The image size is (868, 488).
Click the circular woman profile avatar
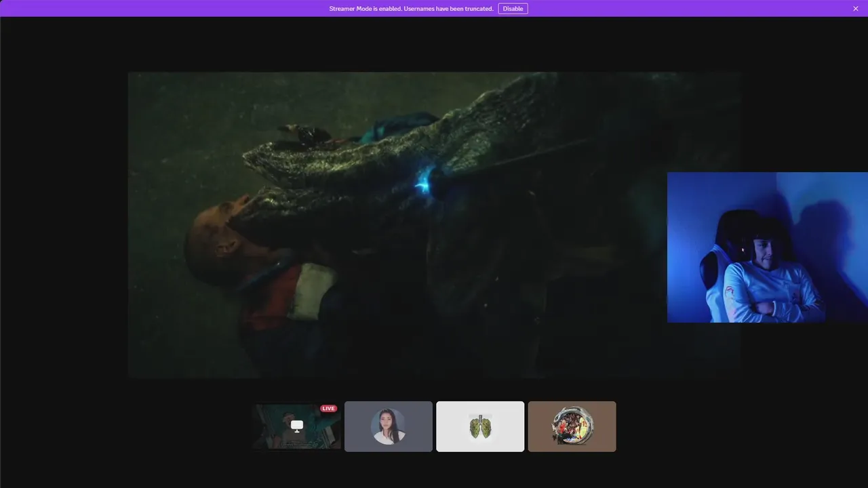pyautogui.click(x=389, y=426)
